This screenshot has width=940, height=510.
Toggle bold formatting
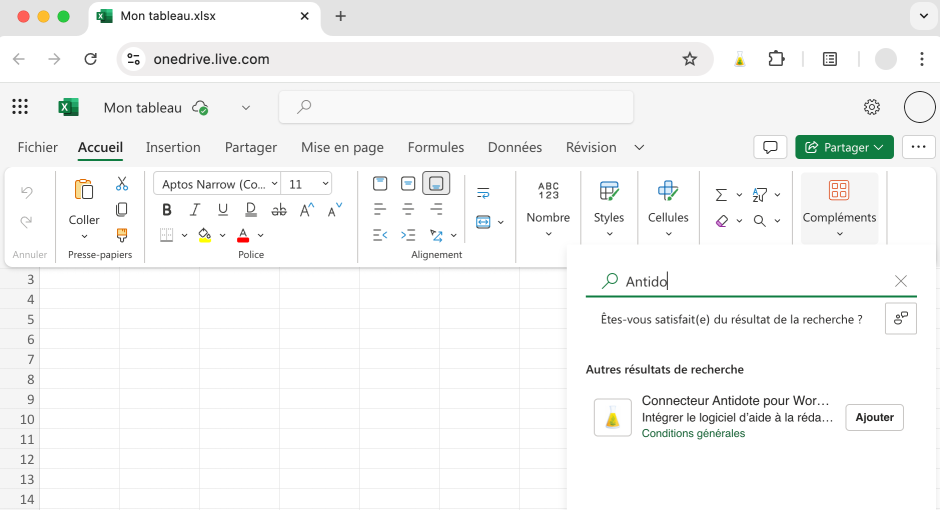[167, 209]
